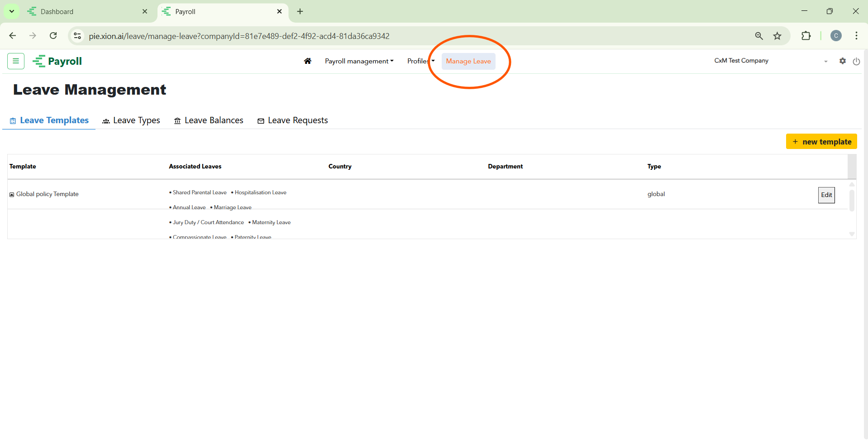Click the Manage Leave nav link

click(468, 62)
